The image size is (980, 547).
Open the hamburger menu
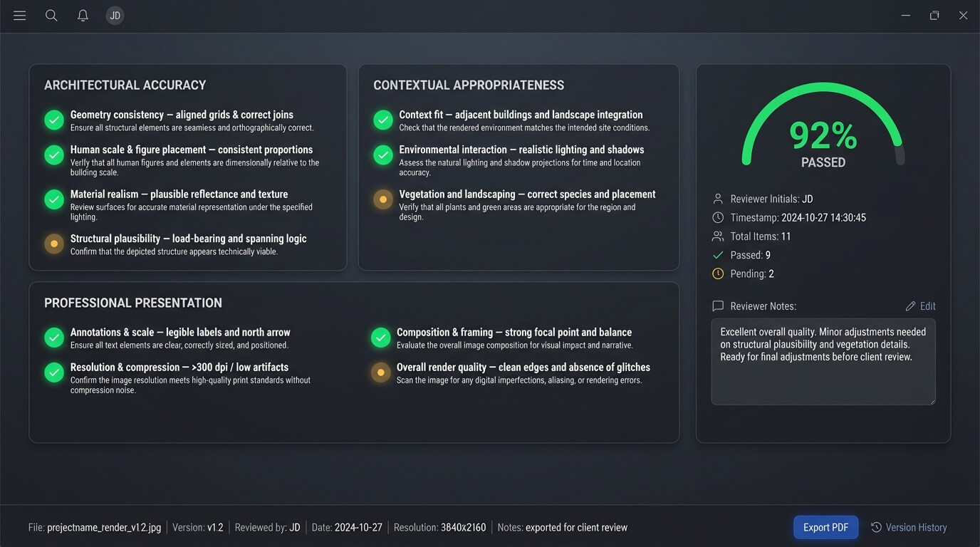(19, 16)
